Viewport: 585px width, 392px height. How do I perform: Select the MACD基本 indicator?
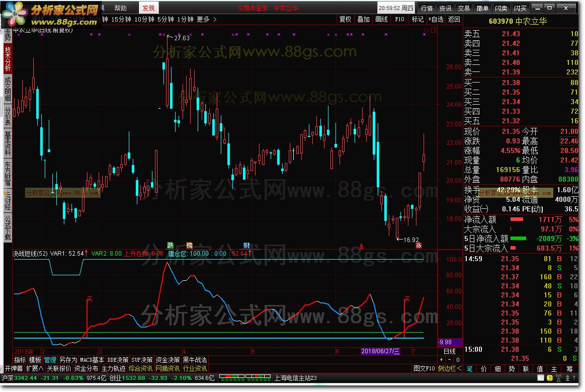[92, 360]
